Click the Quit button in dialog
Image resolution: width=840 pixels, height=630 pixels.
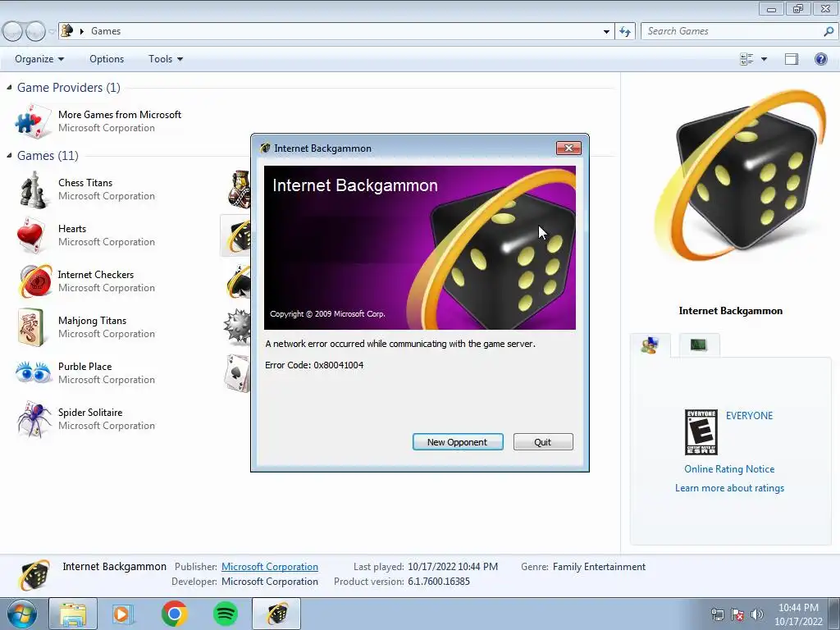point(543,442)
